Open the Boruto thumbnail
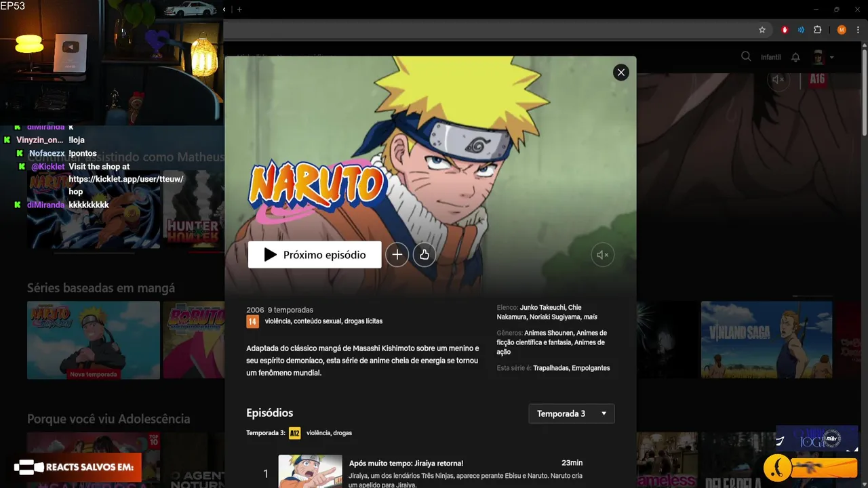Viewport: 868px width, 488px height. click(x=194, y=340)
